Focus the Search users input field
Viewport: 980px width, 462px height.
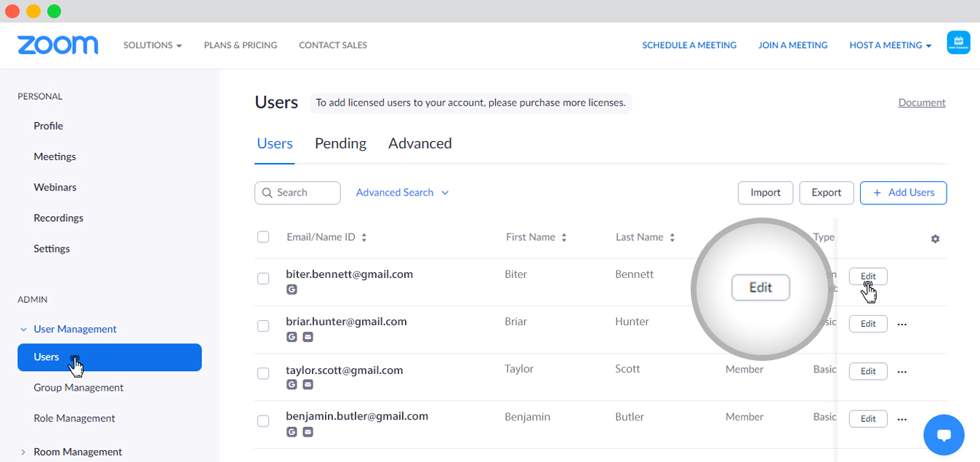click(297, 193)
